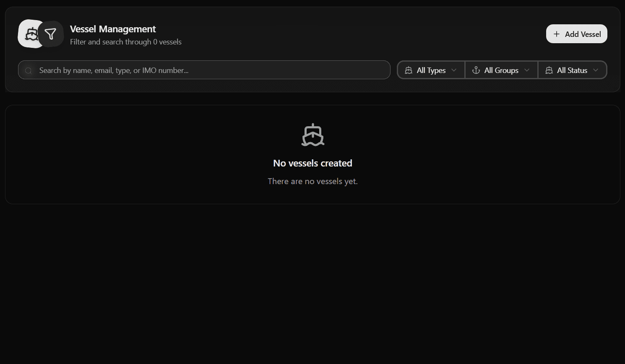Click the 'Filter and search through 0 vessels' subtitle
The width and height of the screenshot is (625, 364).
tap(126, 42)
